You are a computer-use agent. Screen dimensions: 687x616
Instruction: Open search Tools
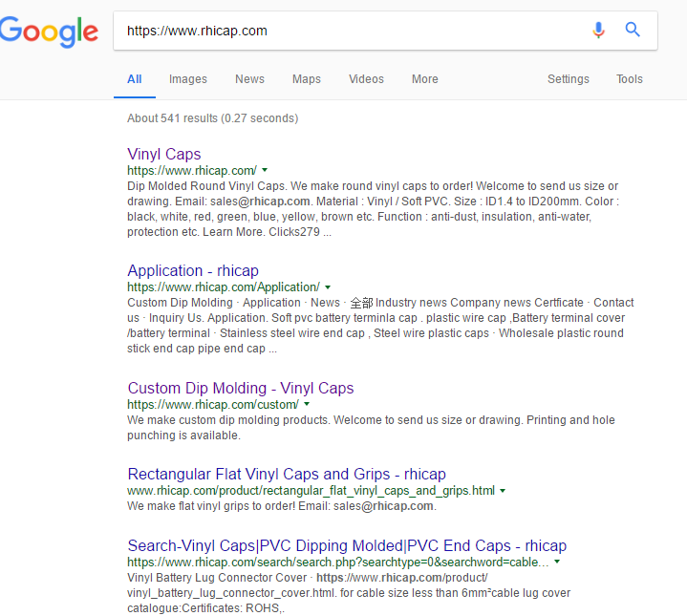coord(630,79)
